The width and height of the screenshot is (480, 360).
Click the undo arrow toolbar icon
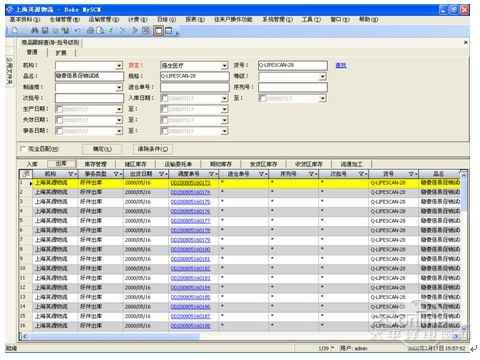(x=77, y=31)
